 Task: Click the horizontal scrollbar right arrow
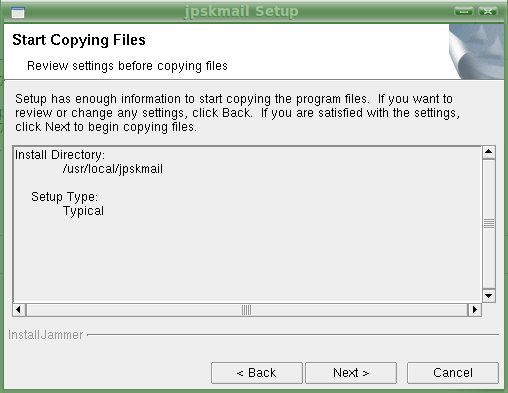pos(475,310)
